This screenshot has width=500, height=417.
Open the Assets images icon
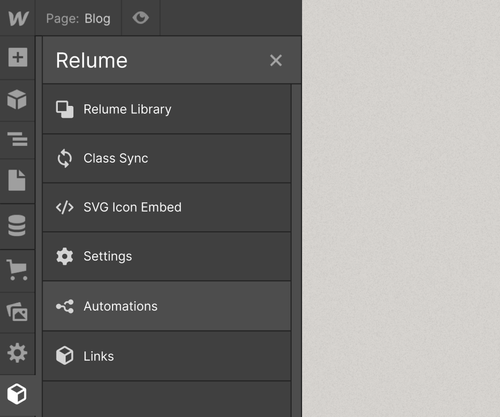17,312
